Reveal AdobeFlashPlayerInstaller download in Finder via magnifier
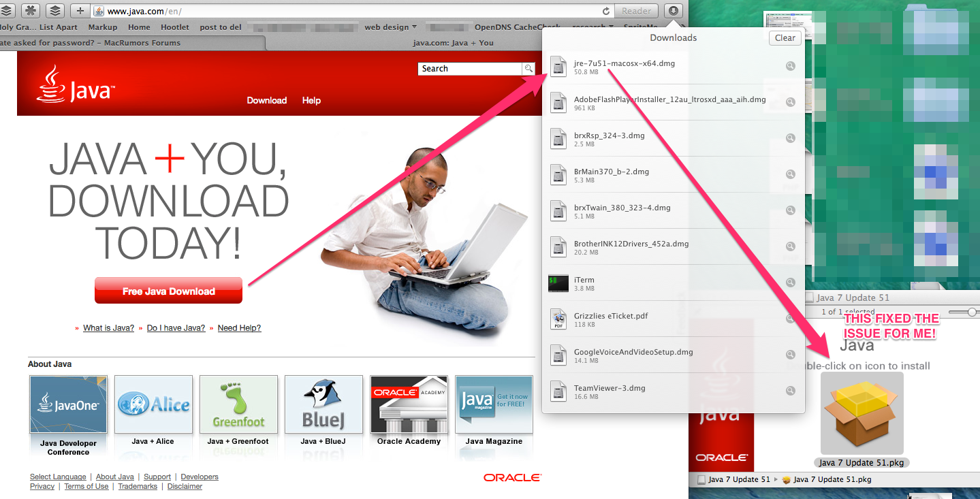This screenshot has height=499, width=980. point(791,102)
